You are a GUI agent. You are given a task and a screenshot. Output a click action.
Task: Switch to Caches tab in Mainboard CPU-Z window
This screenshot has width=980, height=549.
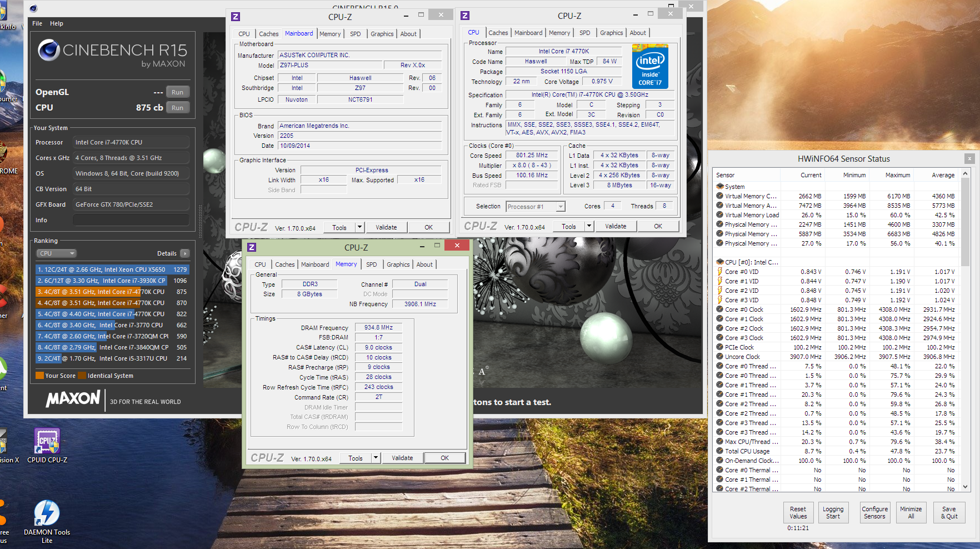[268, 34]
